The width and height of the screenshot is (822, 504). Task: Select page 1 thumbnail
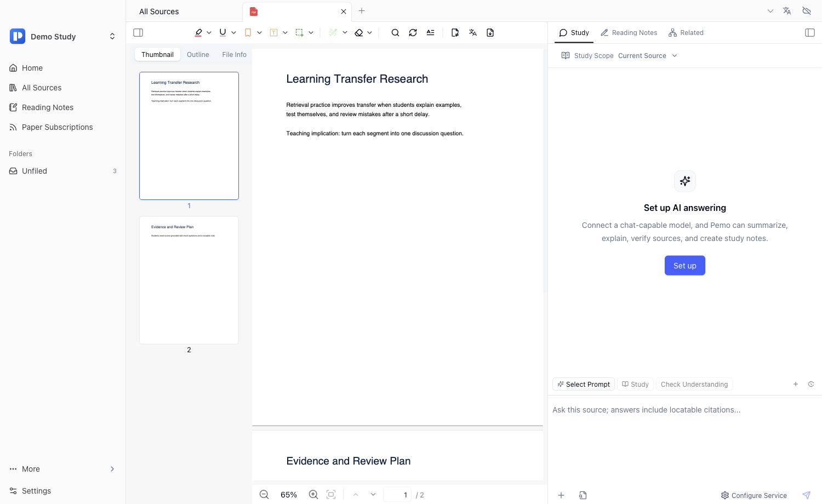[189, 136]
